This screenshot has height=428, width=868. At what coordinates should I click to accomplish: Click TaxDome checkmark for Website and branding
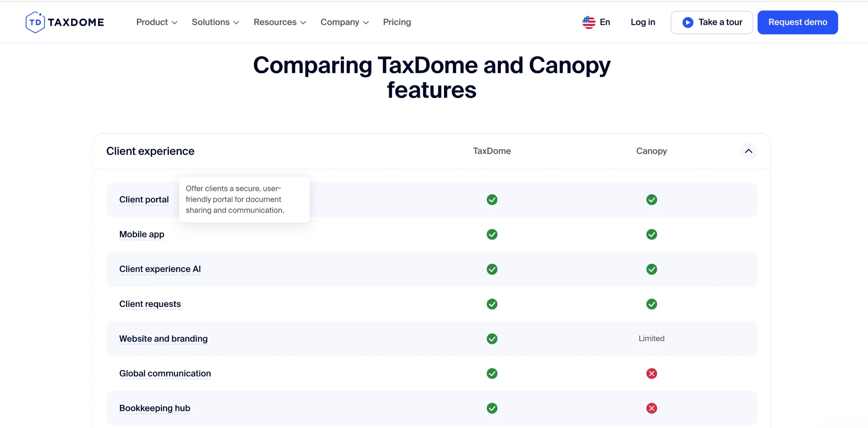coord(492,339)
